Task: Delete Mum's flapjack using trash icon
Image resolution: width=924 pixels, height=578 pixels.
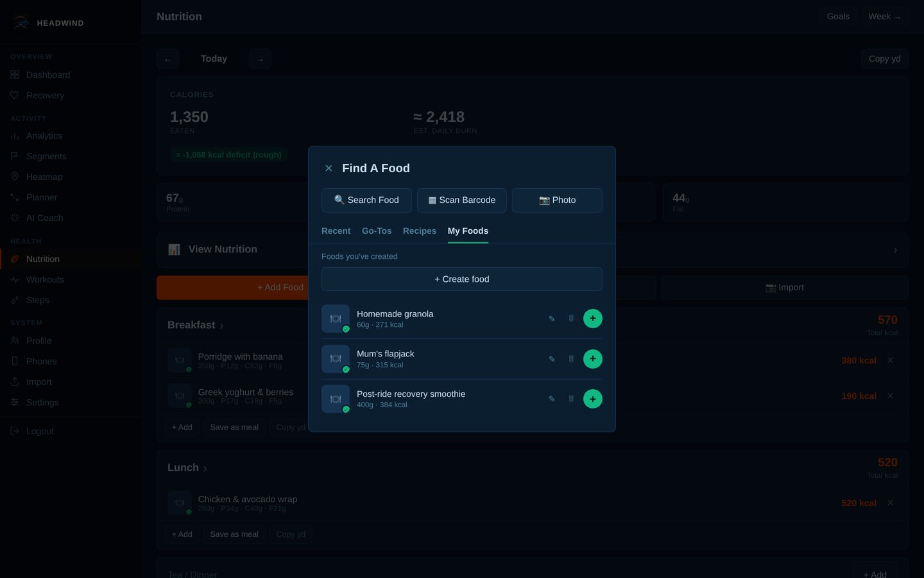Action: [571, 359]
